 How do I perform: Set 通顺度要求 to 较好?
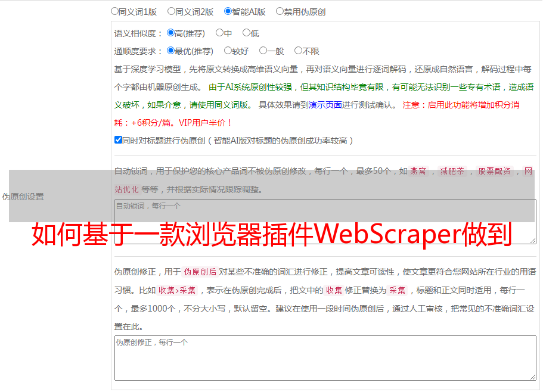pos(228,51)
